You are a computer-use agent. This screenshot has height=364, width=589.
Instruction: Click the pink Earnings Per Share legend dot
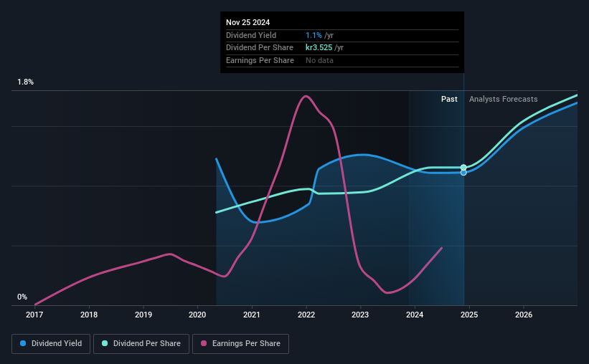[x=204, y=343]
